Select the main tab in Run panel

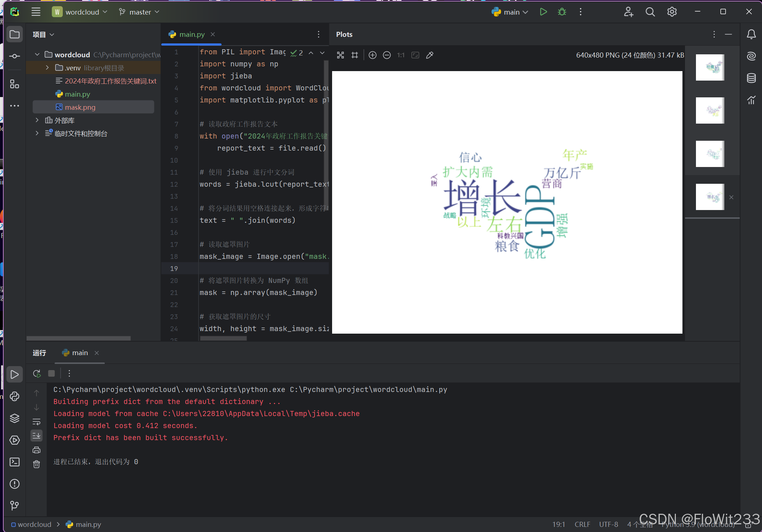80,353
